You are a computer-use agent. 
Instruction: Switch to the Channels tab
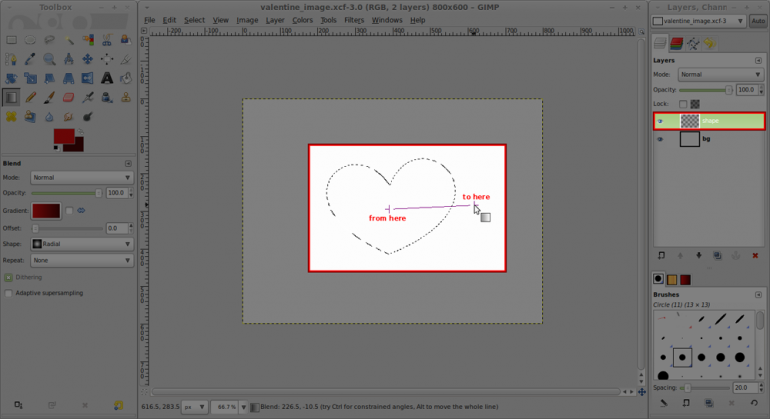tap(676, 44)
